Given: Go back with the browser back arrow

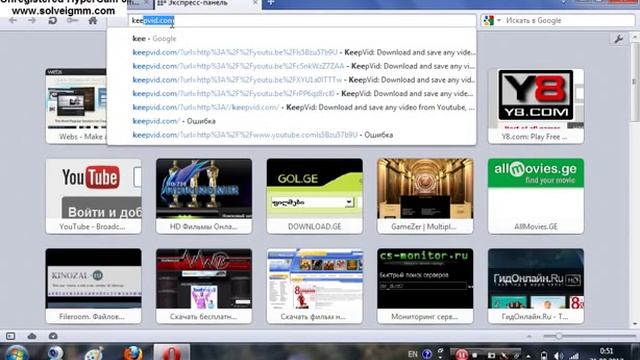Looking at the screenshot, I should [x=13, y=20].
